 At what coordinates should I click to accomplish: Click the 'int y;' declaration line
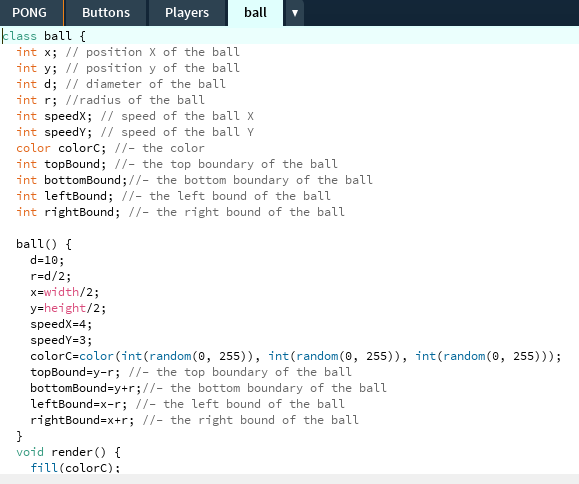(37, 68)
